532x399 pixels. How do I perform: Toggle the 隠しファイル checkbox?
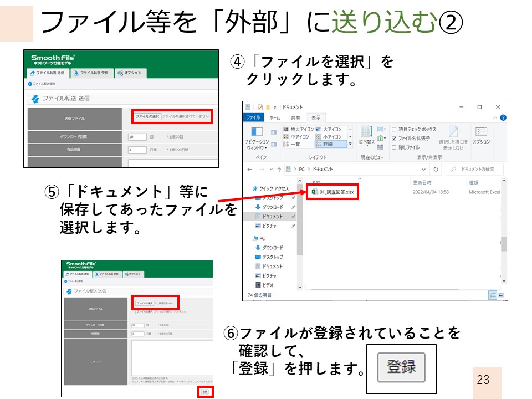coord(395,146)
